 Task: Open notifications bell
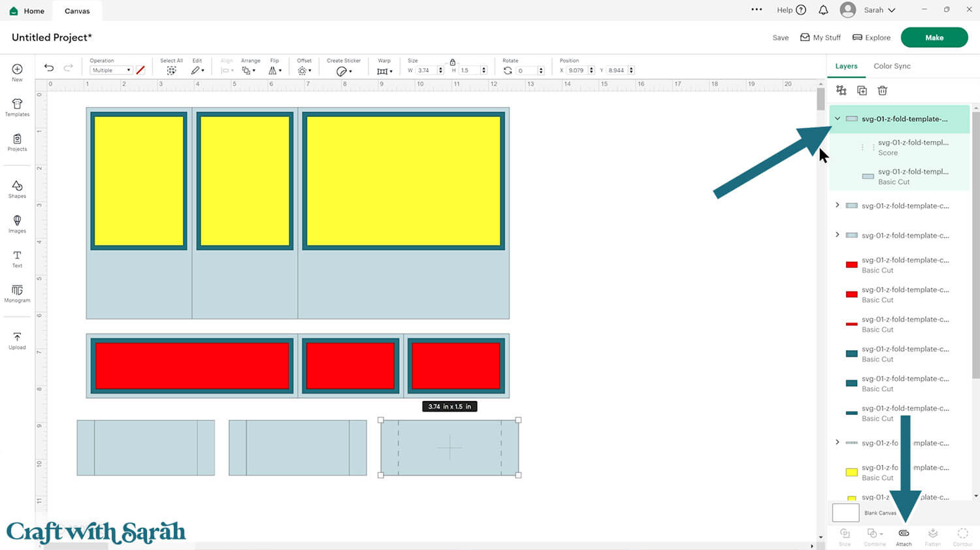pos(823,10)
